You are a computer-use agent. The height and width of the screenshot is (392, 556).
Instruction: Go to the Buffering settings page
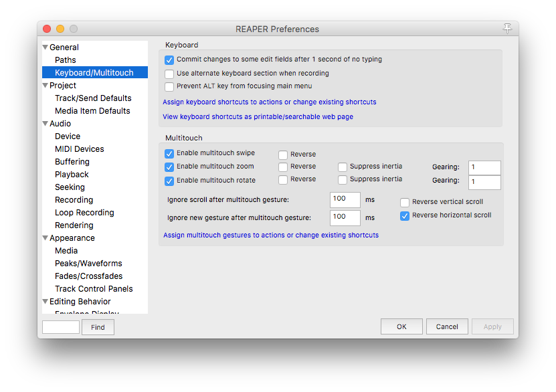tap(72, 162)
